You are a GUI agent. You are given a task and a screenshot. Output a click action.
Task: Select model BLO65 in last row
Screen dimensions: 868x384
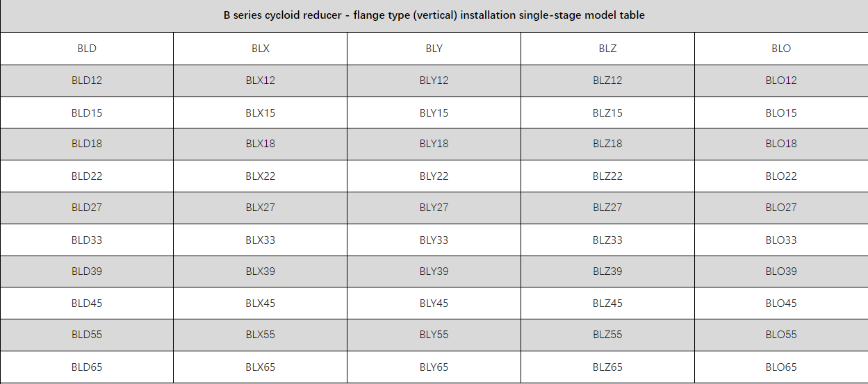[x=781, y=367]
